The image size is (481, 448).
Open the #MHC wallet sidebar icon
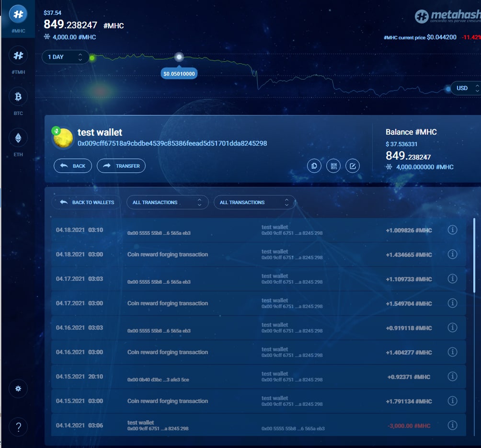click(18, 14)
